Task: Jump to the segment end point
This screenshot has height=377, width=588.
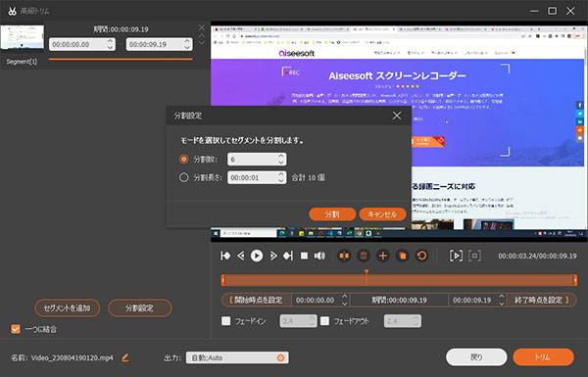Action: tap(288, 256)
